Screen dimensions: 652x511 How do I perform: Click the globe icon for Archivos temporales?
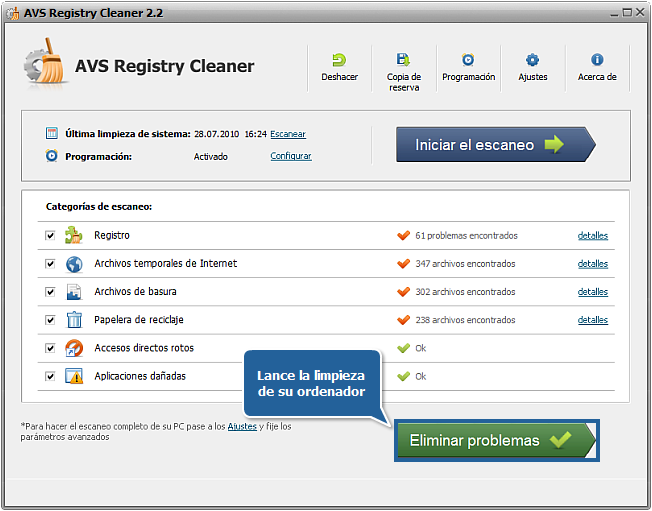click(74, 264)
